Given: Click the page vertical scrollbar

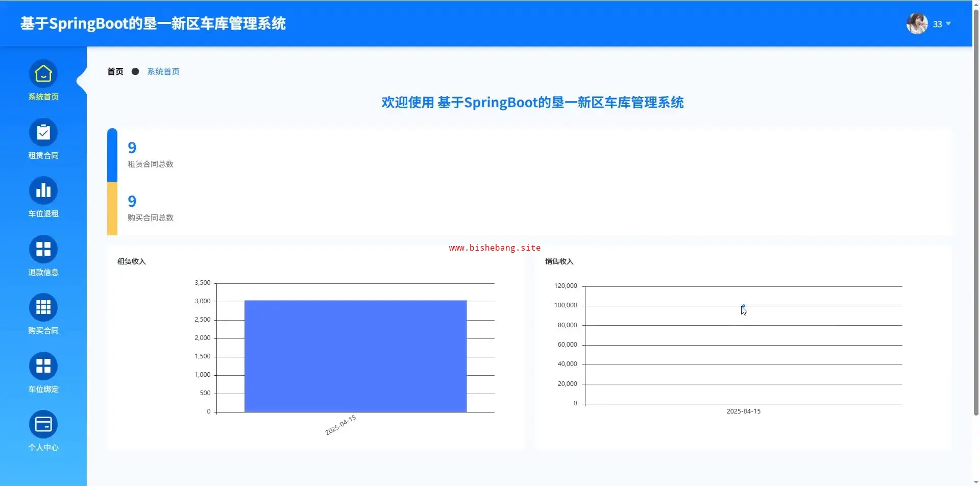Looking at the screenshot, I should click(976, 212).
